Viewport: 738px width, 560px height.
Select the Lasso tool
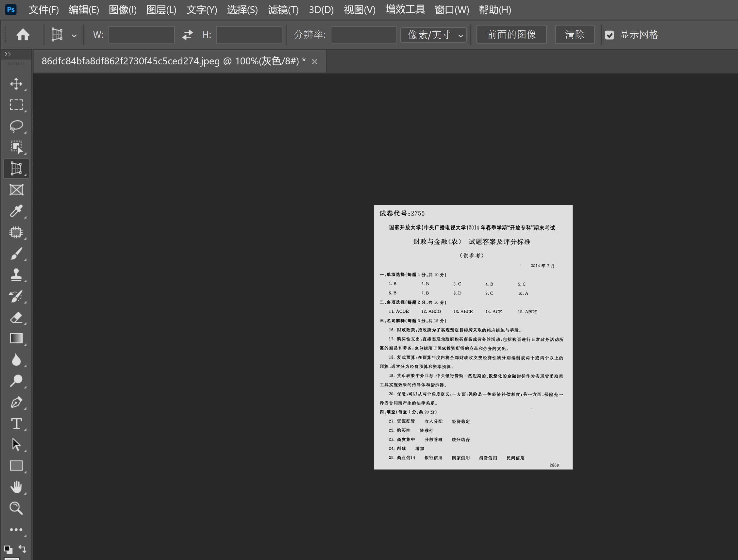pos(16,126)
